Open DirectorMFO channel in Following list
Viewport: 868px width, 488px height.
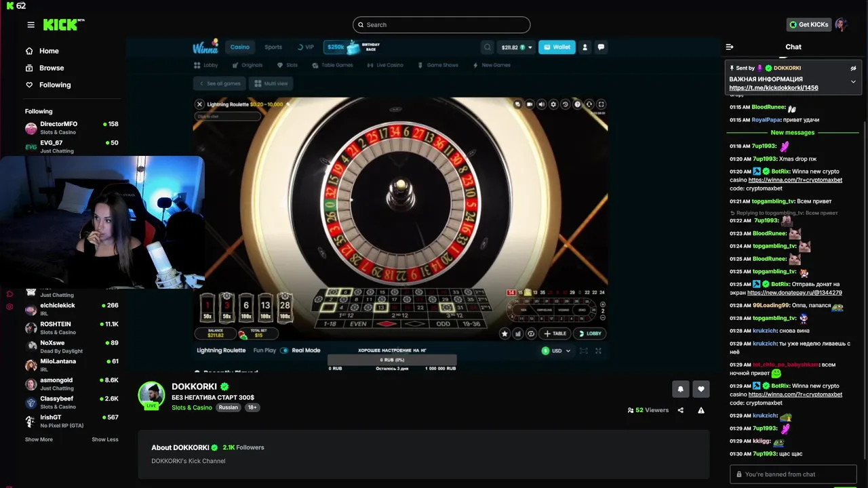pos(71,127)
